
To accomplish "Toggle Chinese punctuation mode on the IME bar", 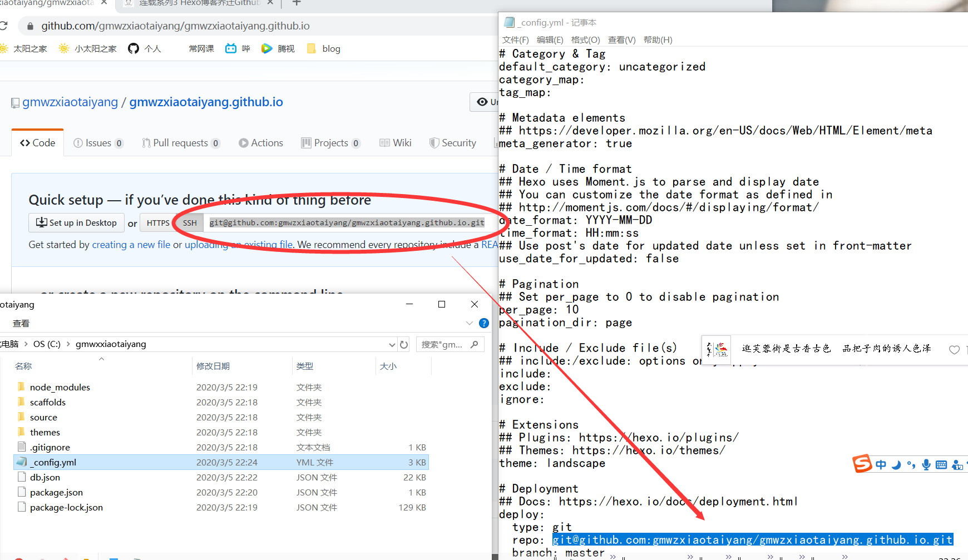I will [x=911, y=465].
